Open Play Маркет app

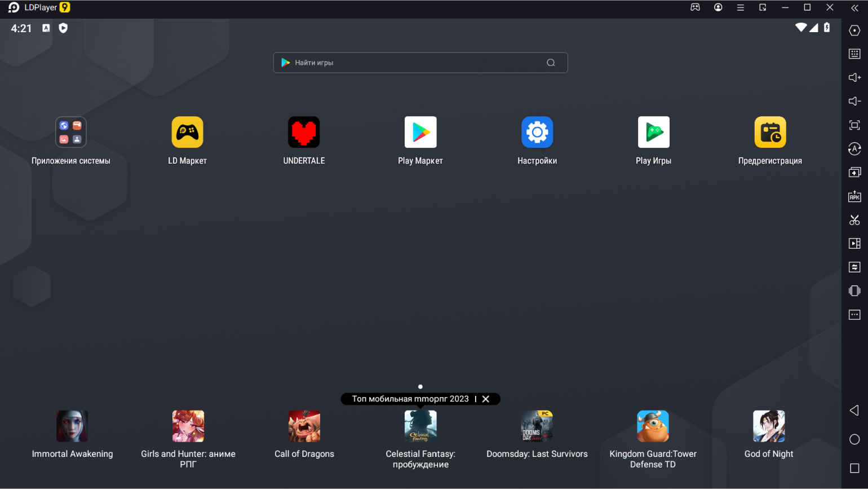click(x=420, y=133)
